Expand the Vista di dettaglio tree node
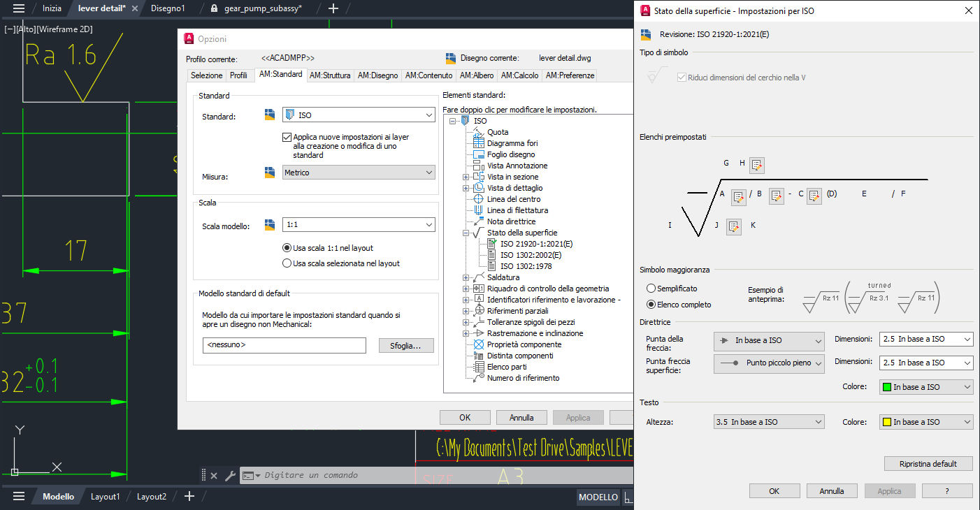The height and width of the screenshot is (510, 980). pyautogui.click(x=466, y=188)
